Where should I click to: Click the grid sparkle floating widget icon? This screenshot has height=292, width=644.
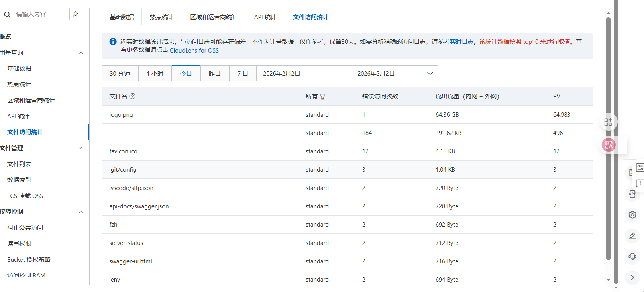(608, 122)
